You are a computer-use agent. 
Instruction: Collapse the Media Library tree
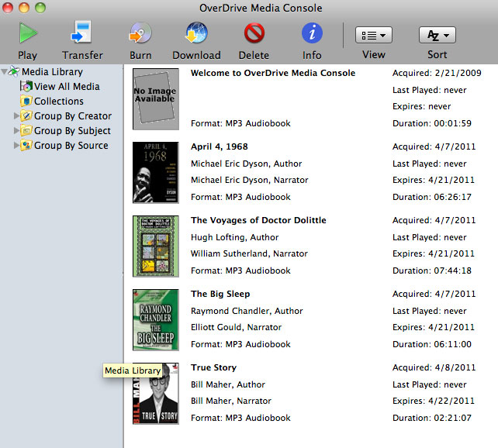pos(5,72)
